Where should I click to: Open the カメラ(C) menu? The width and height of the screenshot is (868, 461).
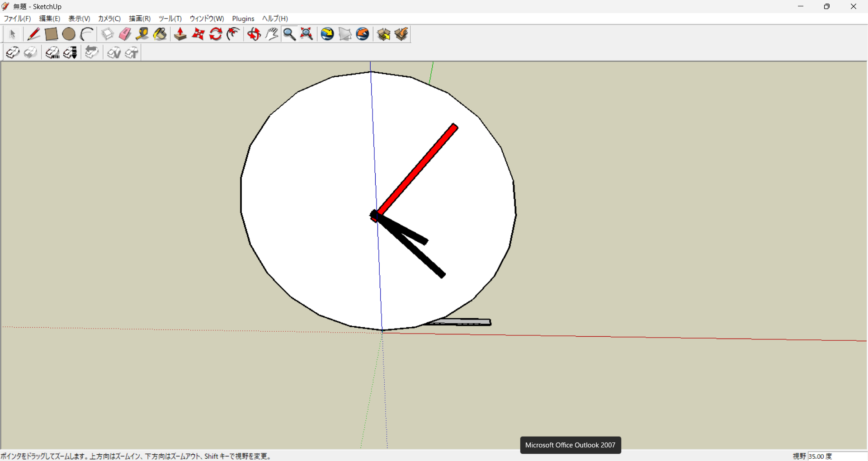[x=109, y=19]
